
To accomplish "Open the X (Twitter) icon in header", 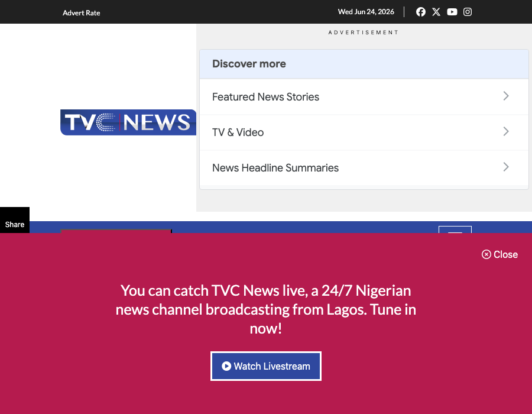I will point(436,12).
